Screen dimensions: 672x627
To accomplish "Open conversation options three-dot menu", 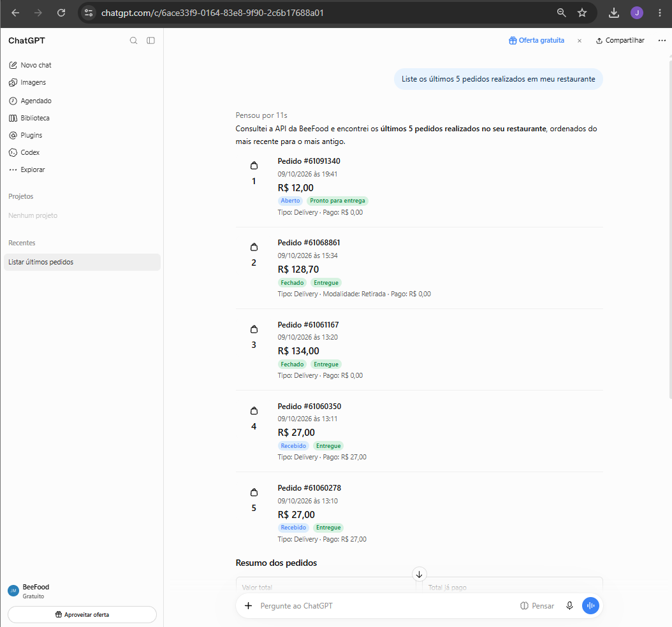I will tap(662, 41).
